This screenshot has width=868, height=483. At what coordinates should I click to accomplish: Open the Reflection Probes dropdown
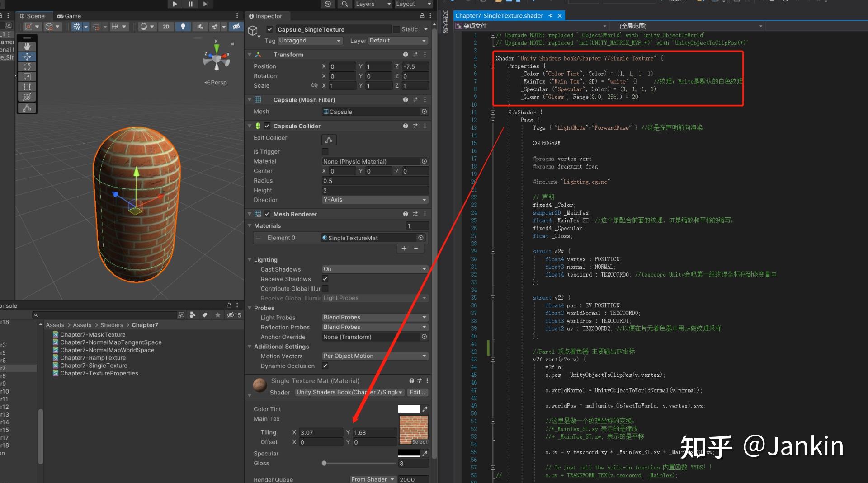pyautogui.click(x=374, y=327)
